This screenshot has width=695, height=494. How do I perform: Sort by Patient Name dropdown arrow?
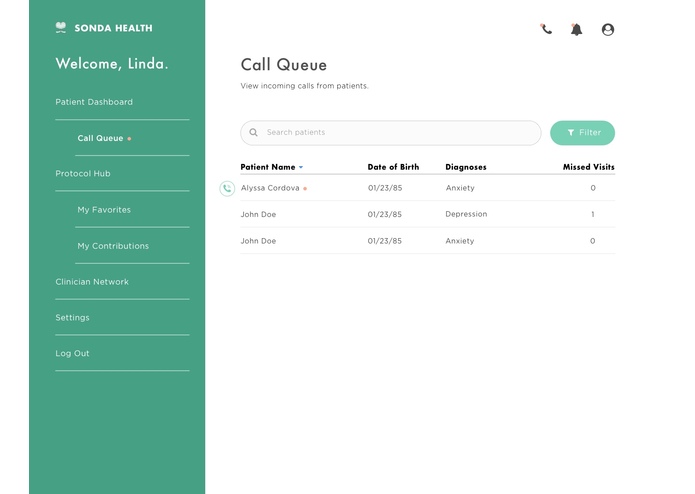[x=301, y=167]
